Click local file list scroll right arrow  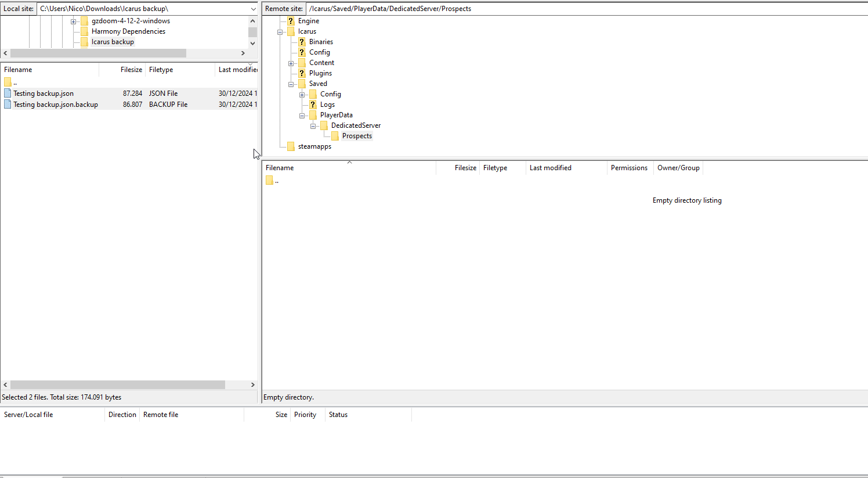point(252,384)
